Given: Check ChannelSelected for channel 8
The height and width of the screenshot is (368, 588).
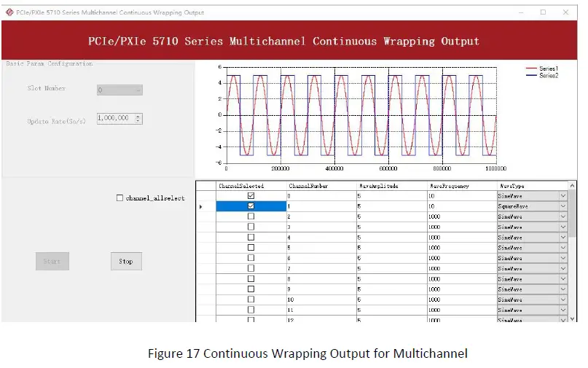Looking at the screenshot, I should click(251, 278).
